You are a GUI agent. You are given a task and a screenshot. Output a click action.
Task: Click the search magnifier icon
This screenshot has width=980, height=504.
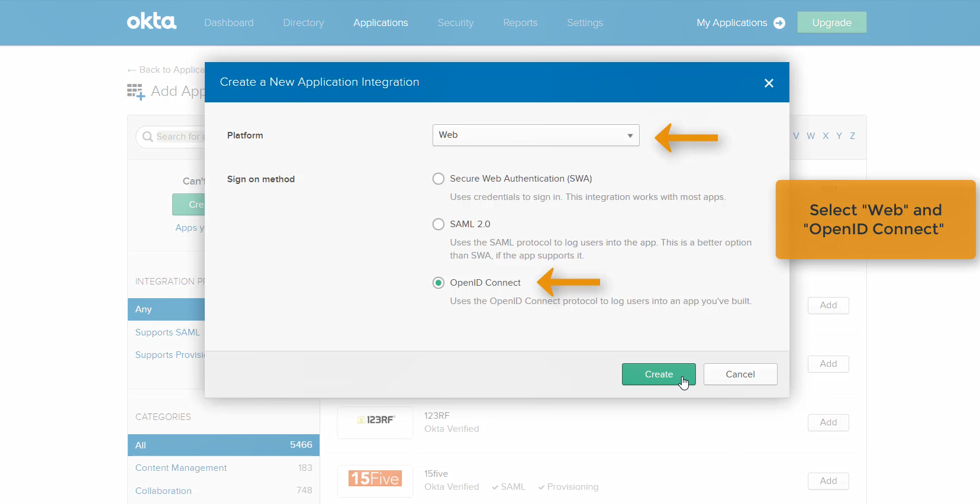(148, 137)
